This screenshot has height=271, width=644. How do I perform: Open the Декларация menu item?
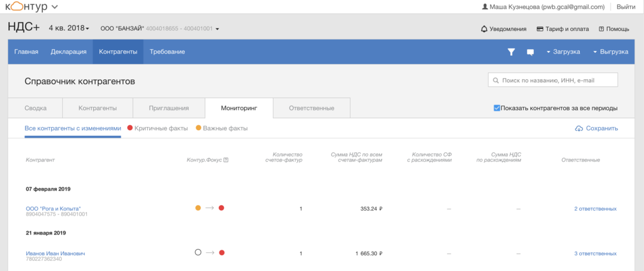(x=69, y=52)
